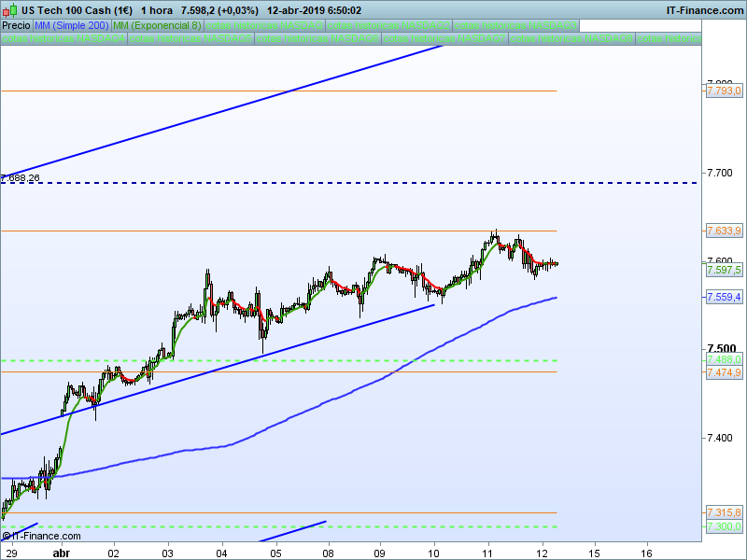Click the 7.300,0 green price label
Screen dimensions: 747x560
[724, 526]
